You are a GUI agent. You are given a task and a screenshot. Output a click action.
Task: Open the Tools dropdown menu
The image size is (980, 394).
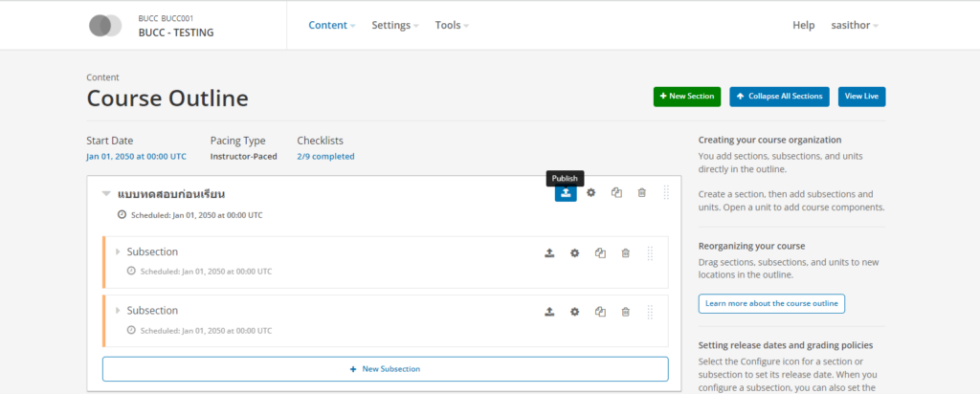(451, 26)
